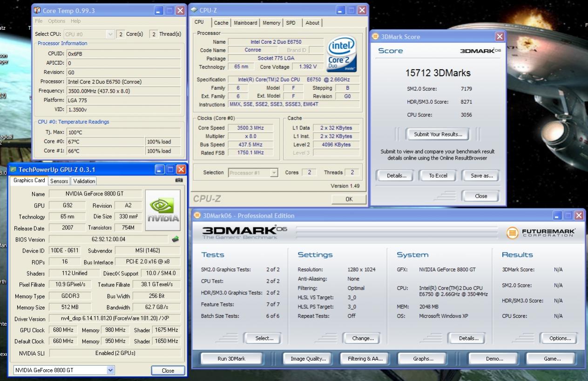Click the Run 3DMark button
The image size is (588, 381).
pyautogui.click(x=231, y=359)
